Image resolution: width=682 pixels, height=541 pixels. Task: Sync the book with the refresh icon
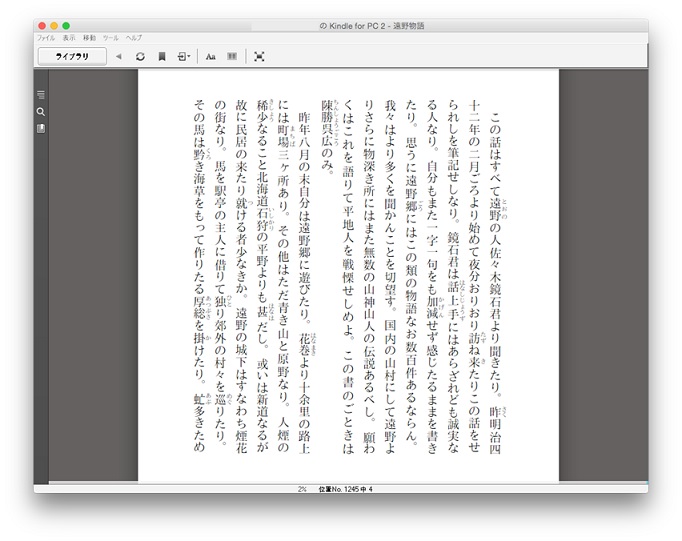pos(140,57)
